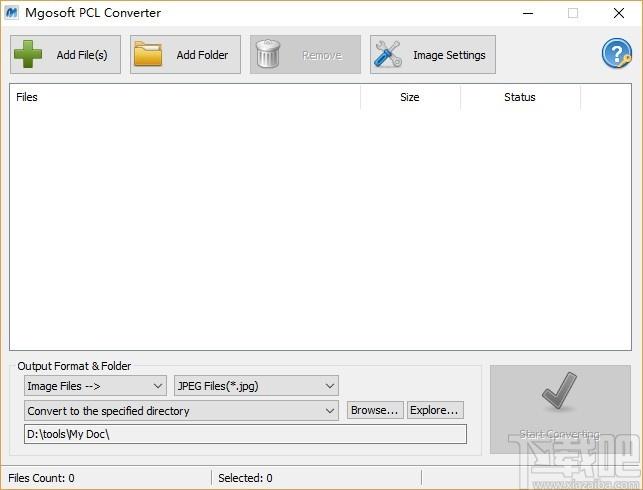This screenshot has width=643, height=490.
Task: Open the blue question mark help icon
Action: point(616,53)
